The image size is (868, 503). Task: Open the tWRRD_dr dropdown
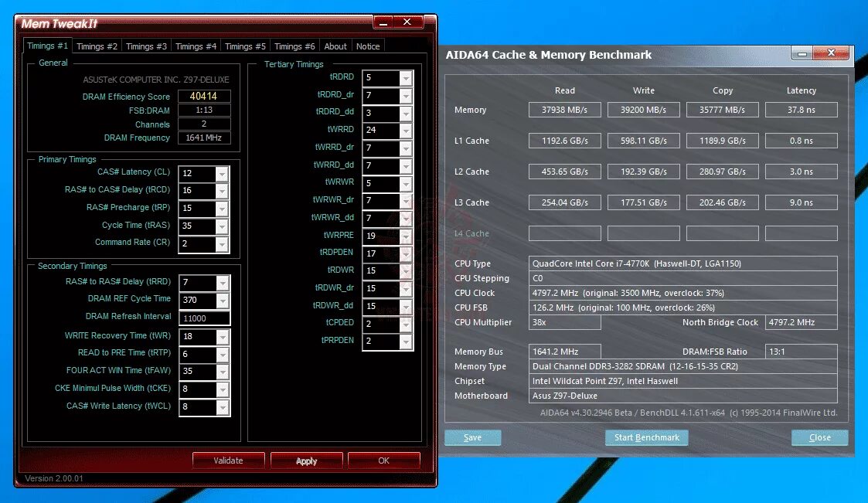click(x=406, y=148)
